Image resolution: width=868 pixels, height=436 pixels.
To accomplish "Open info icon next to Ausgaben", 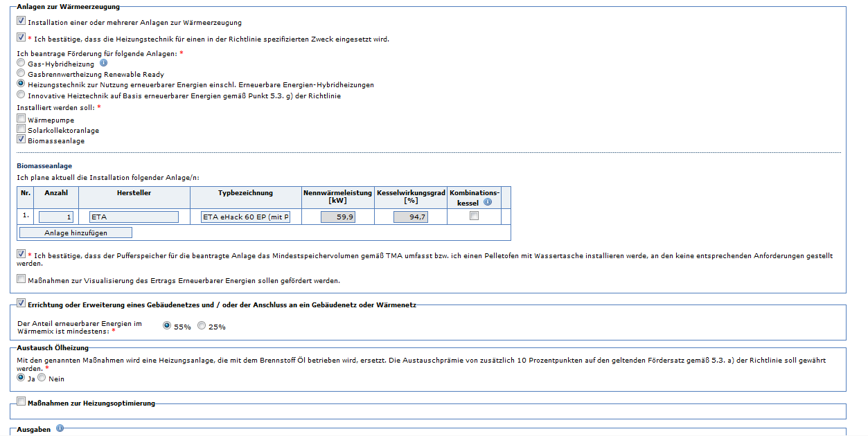I will click(x=60, y=428).
